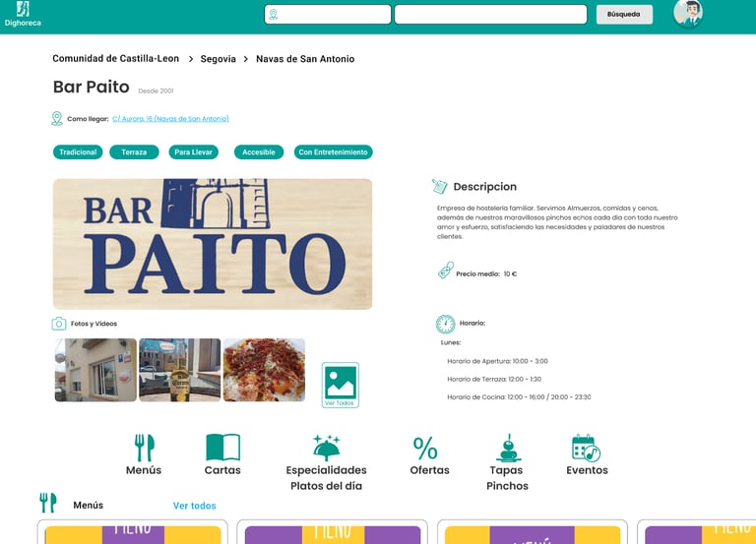
Task: Click the Lunes day label
Action: pos(451,342)
